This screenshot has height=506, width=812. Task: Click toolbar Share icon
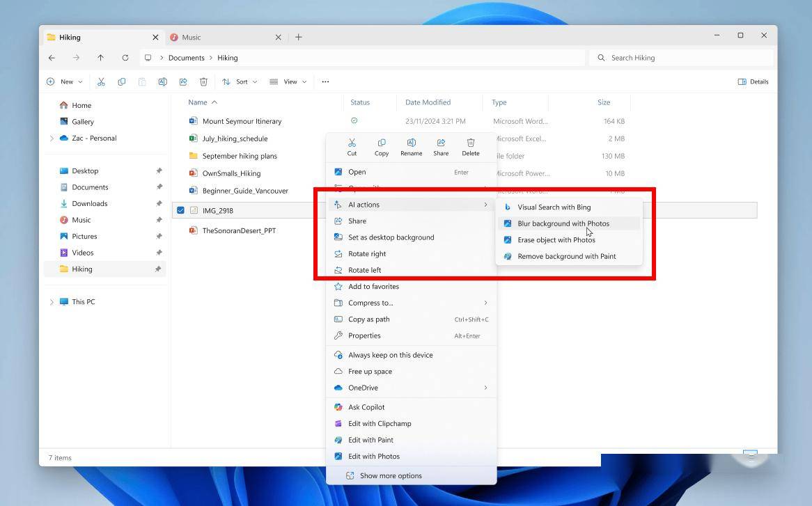[183, 81]
